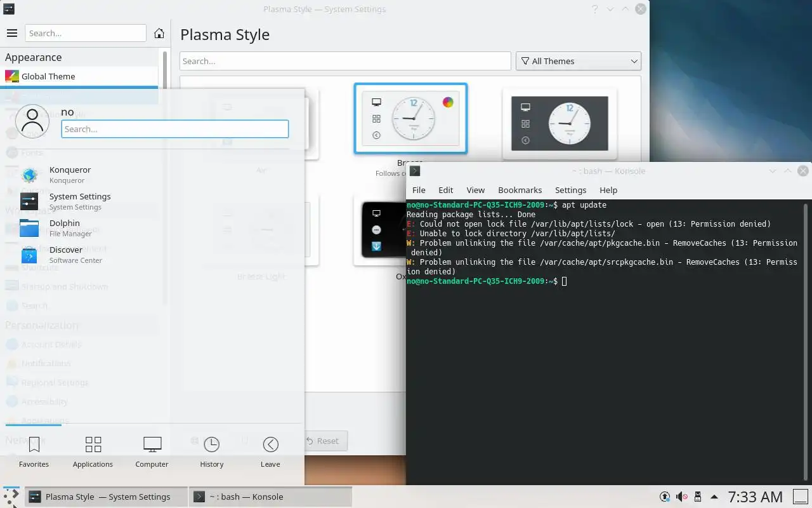This screenshot has height=508, width=812.
Task: Click the muted volume tray icon
Action: click(682, 497)
